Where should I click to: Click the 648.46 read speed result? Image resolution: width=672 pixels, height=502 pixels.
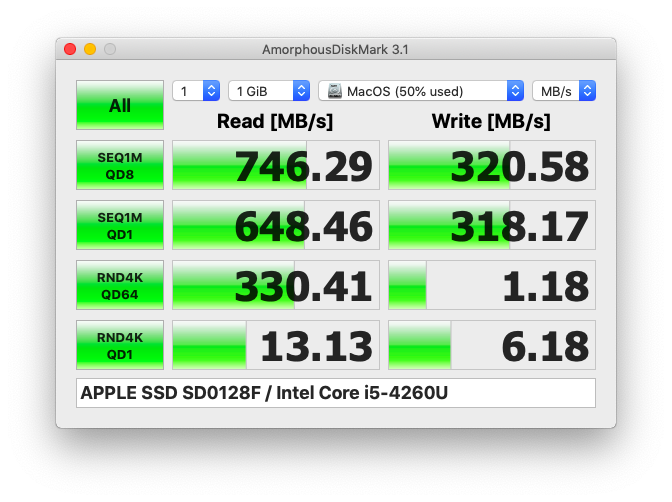coord(276,225)
